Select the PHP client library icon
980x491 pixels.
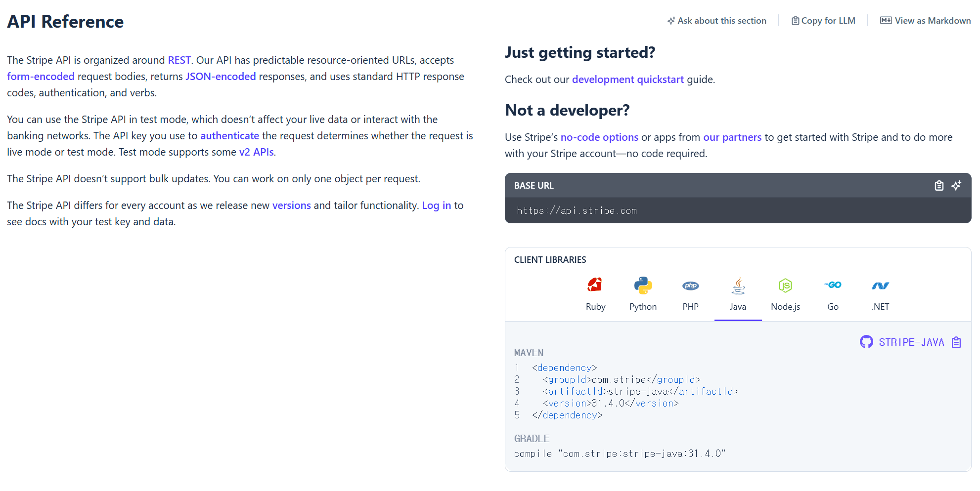pyautogui.click(x=690, y=285)
